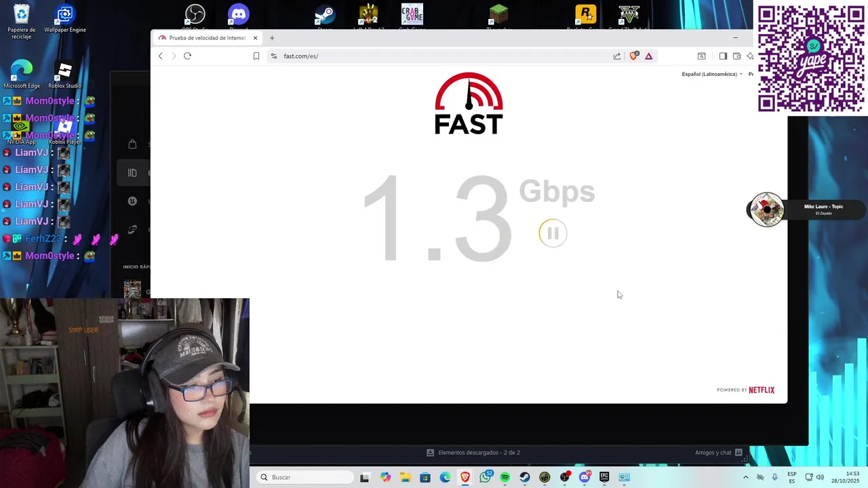Click the Yape QR code image

click(810, 58)
